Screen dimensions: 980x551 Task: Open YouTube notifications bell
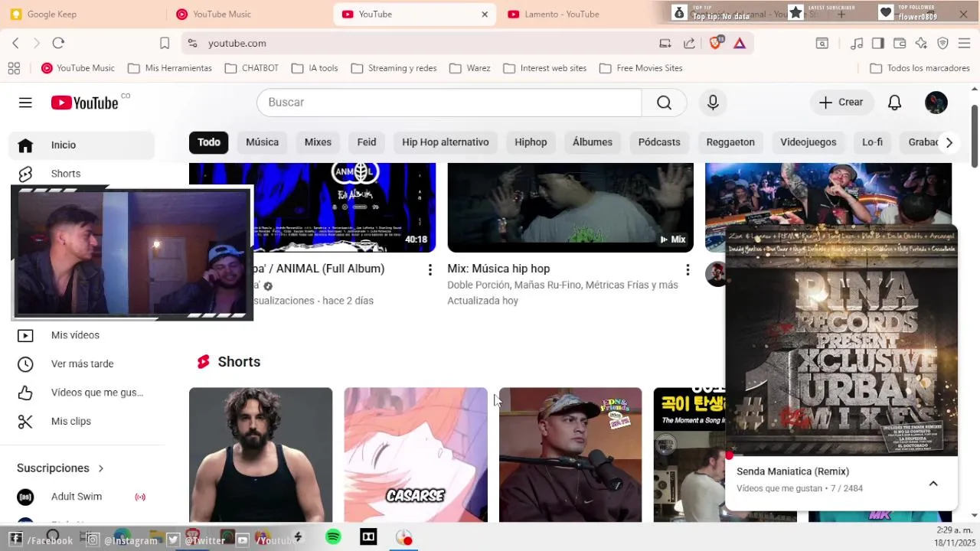tap(894, 103)
